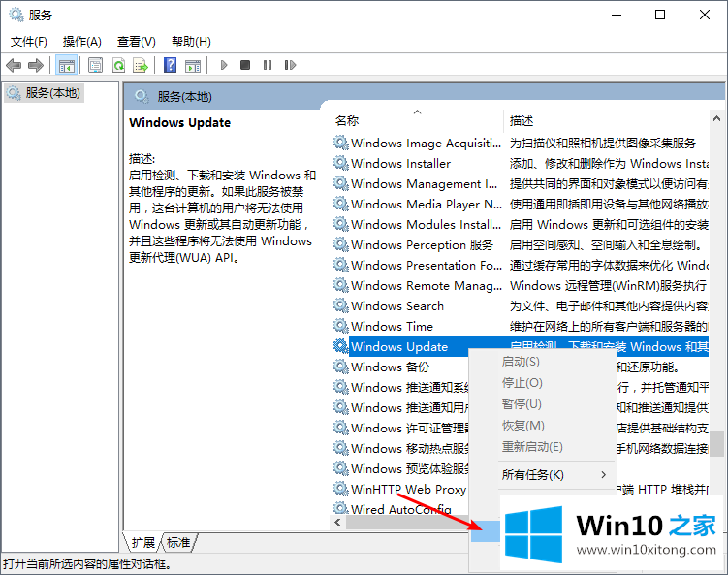Select the Windows Installer service row
The height and width of the screenshot is (575, 728).
coord(521,163)
